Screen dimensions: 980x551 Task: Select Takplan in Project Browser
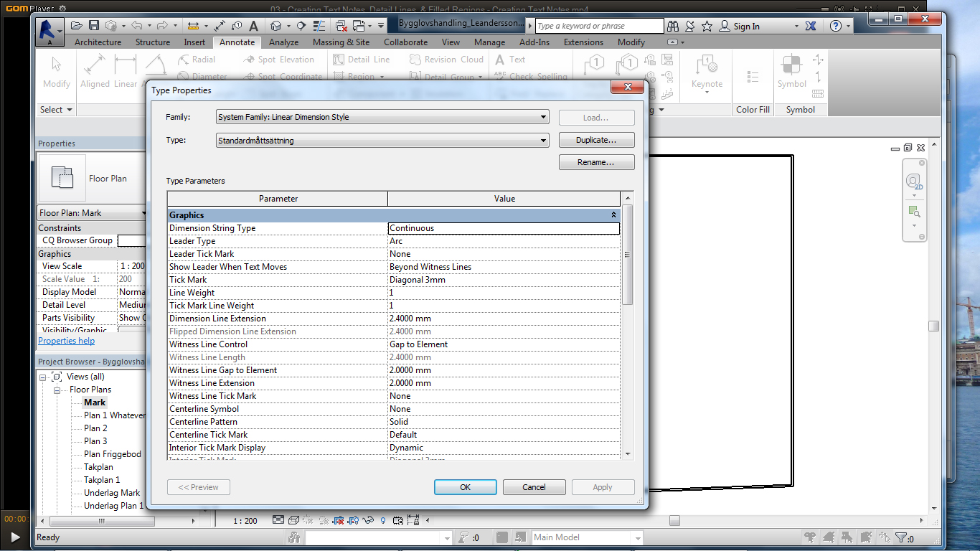point(98,467)
